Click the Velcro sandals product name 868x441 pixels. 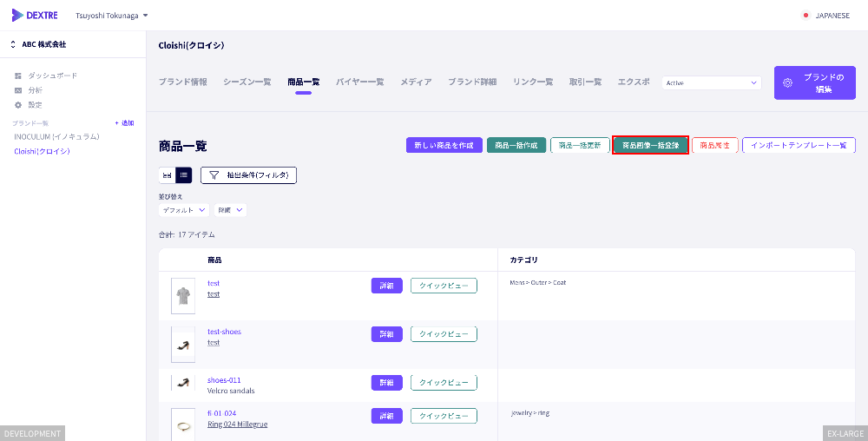pos(231,391)
